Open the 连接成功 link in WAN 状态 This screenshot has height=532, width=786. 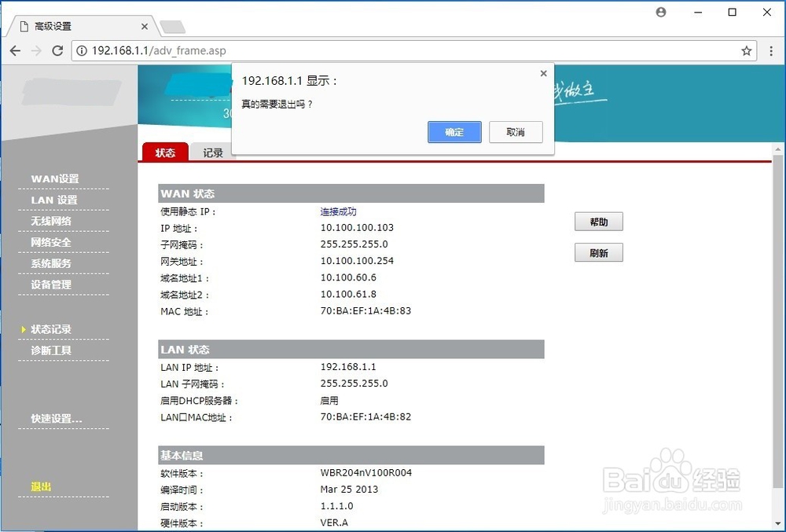coord(339,211)
